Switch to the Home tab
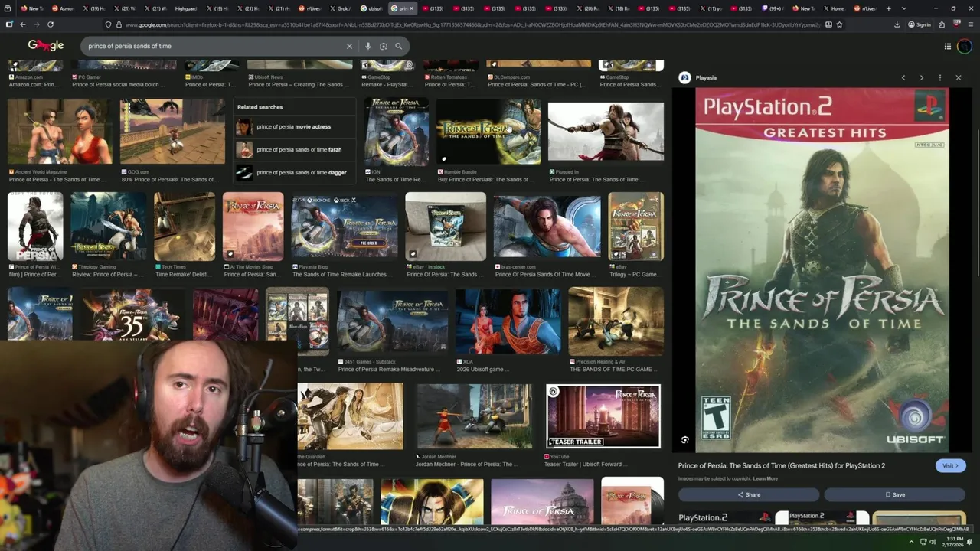The width and height of the screenshot is (980, 551). [x=835, y=8]
